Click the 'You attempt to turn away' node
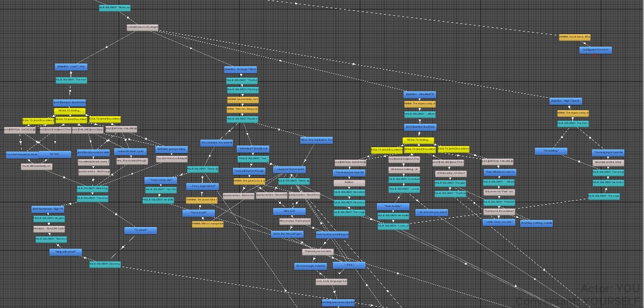The width and height of the screenshot is (644, 308). [x=93, y=162]
